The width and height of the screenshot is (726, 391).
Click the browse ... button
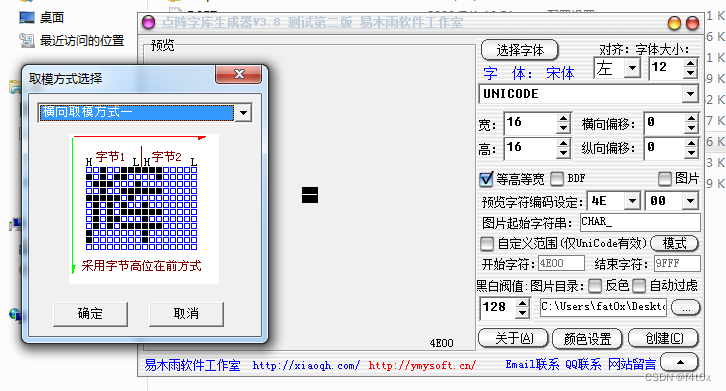pos(685,308)
